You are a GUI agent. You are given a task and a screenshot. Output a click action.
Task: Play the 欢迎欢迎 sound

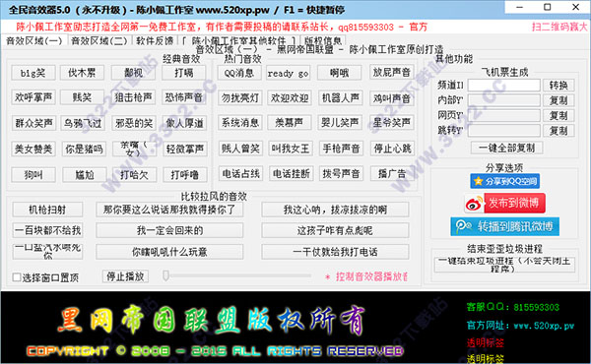tap(290, 97)
